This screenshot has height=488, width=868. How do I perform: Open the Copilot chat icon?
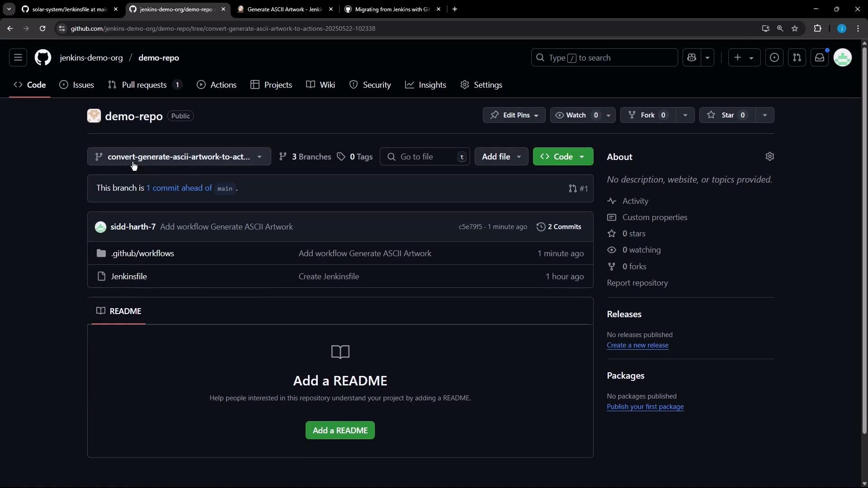click(x=692, y=58)
